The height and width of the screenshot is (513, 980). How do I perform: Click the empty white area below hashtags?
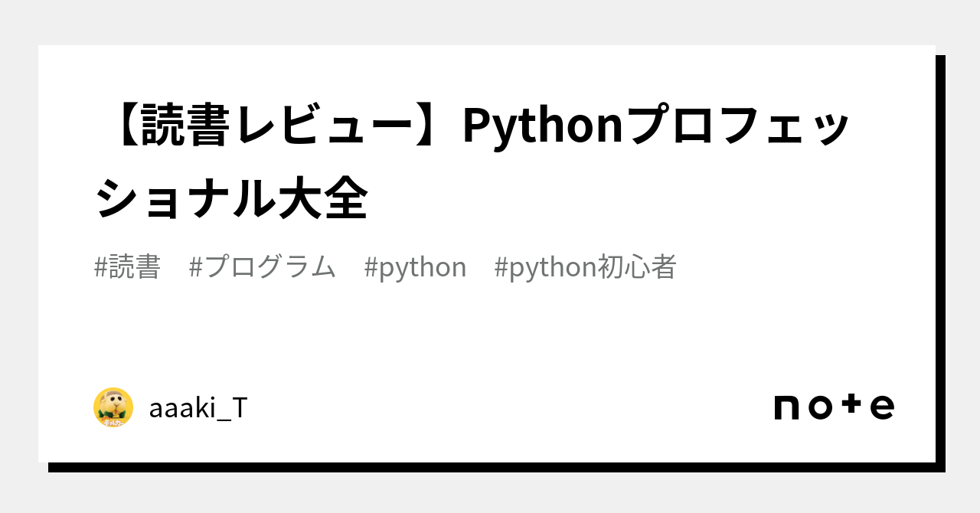coord(490,337)
